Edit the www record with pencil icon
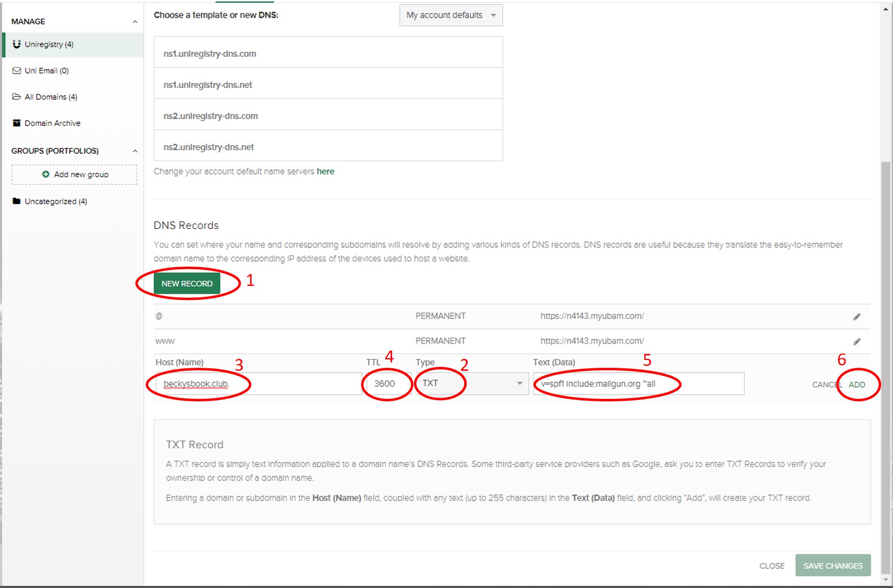This screenshot has width=893, height=588. point(857,342)
